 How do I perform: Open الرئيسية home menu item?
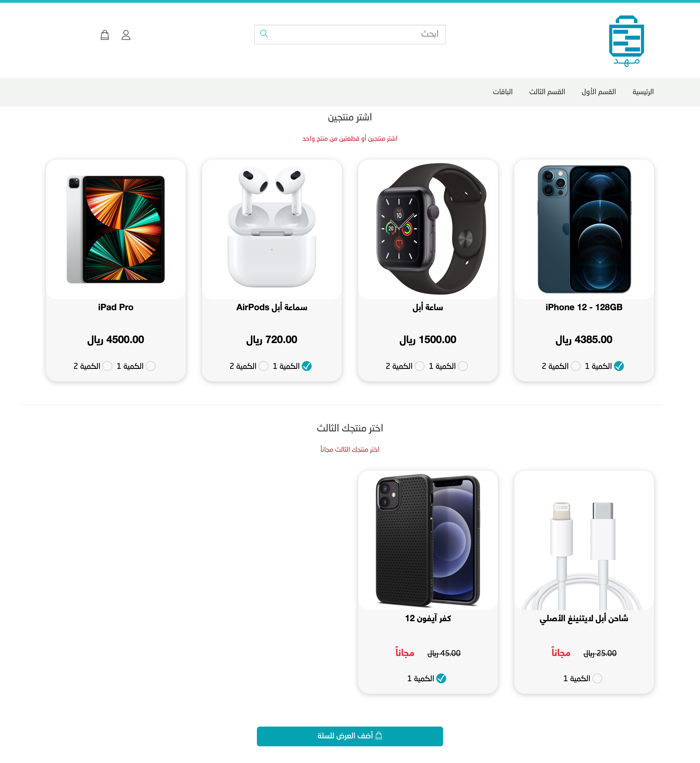tap(643, 92)
